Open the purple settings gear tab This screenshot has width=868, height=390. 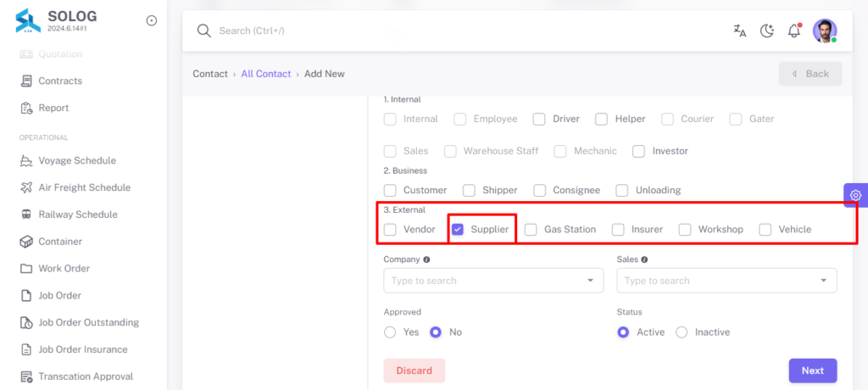pyautogui.click(x=855, y=195)
